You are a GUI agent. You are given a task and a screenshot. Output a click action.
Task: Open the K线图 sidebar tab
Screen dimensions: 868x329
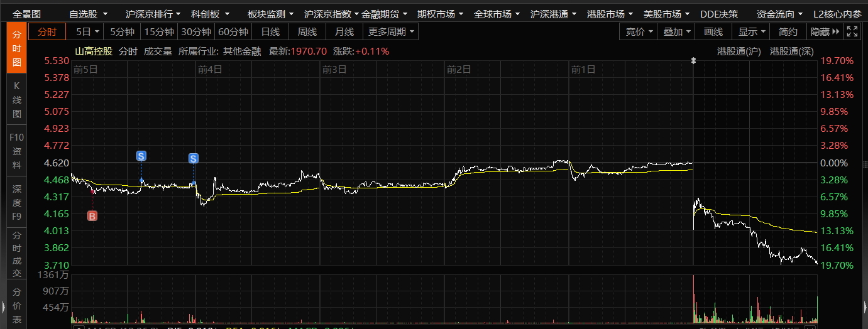pos(17,99)
